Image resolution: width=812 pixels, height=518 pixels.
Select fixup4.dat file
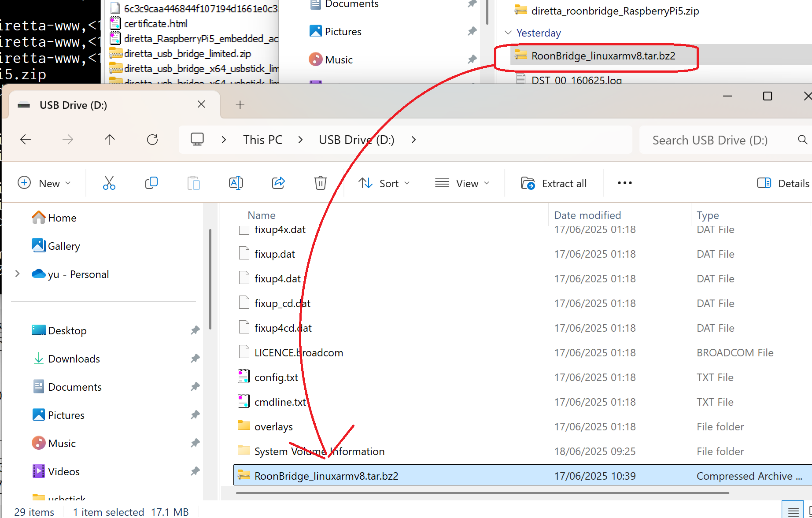[277, 279]
